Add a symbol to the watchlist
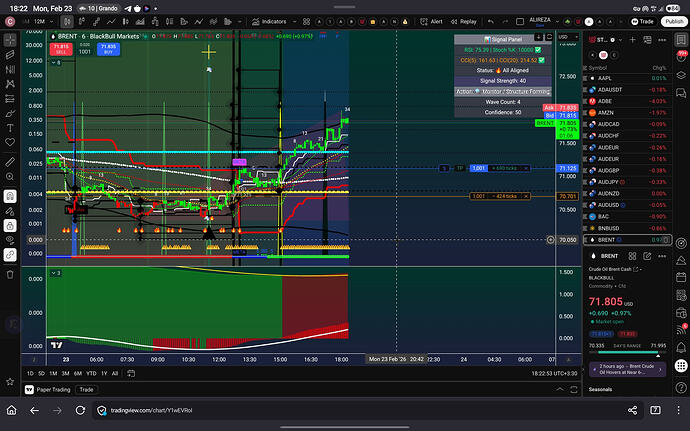 click(632, 40)
